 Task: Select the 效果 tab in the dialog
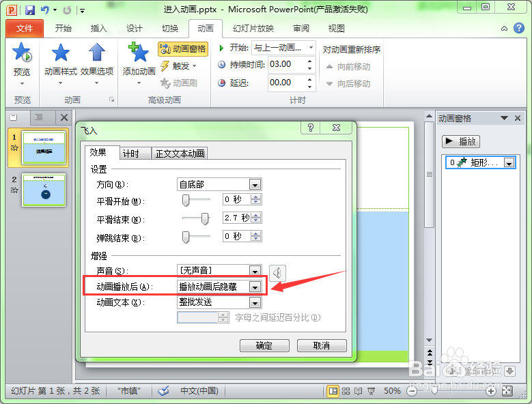[98, 153]
